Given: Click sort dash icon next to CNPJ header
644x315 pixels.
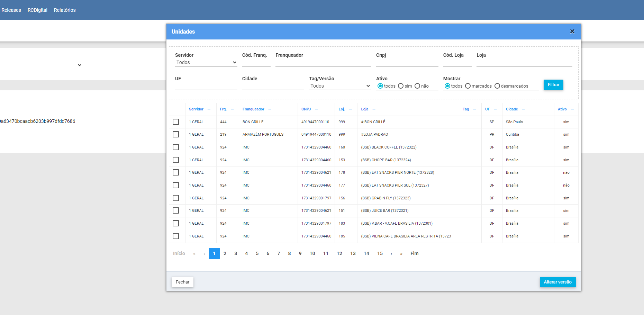Looking at the screenshot, I should coord(316,109).
